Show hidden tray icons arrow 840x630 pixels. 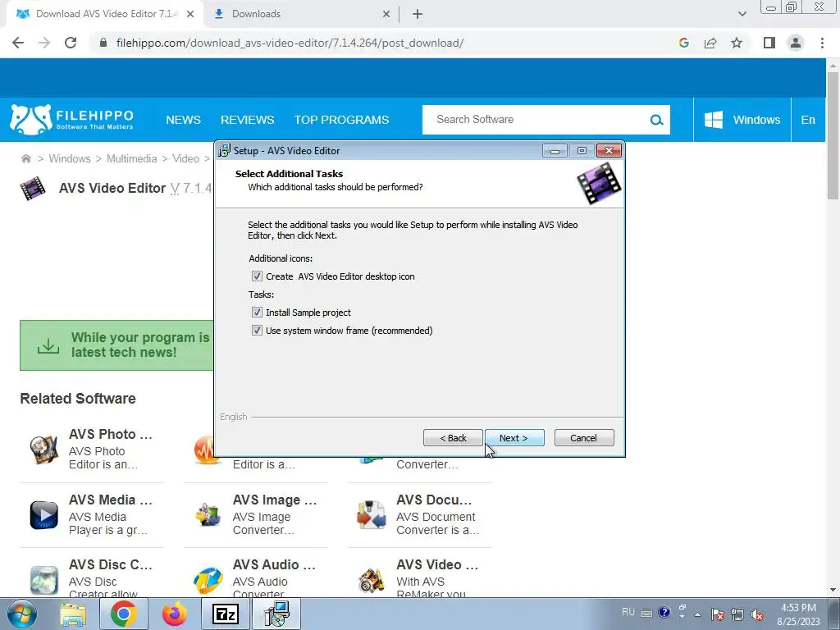(x=697, y=614)
